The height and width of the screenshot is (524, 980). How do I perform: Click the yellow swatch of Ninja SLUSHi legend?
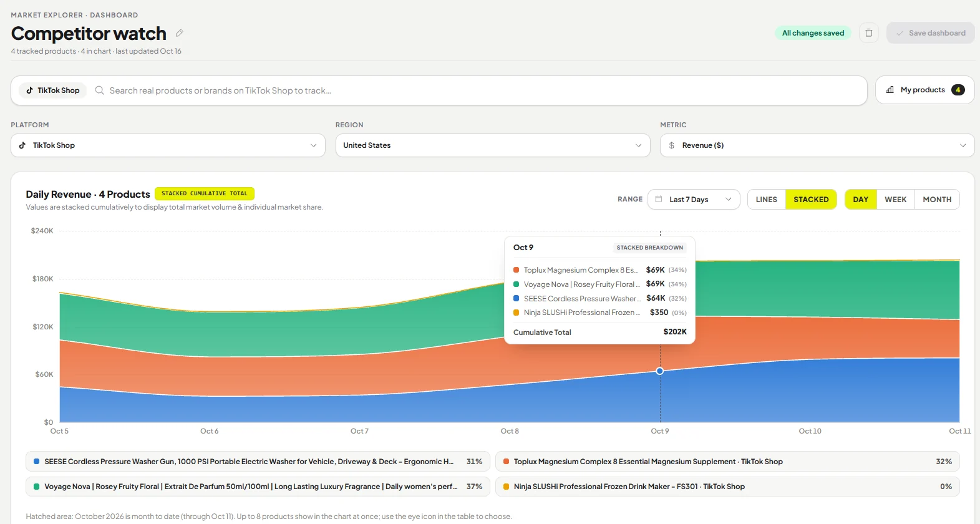[507, 487]
